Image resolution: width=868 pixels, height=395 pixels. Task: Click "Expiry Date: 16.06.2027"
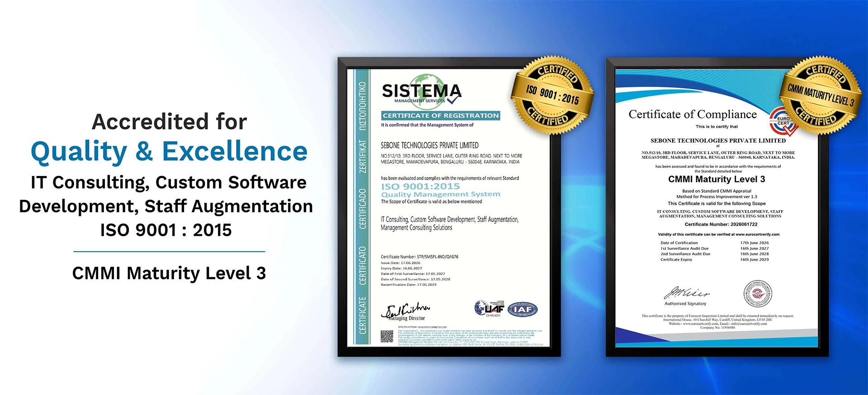401,268
